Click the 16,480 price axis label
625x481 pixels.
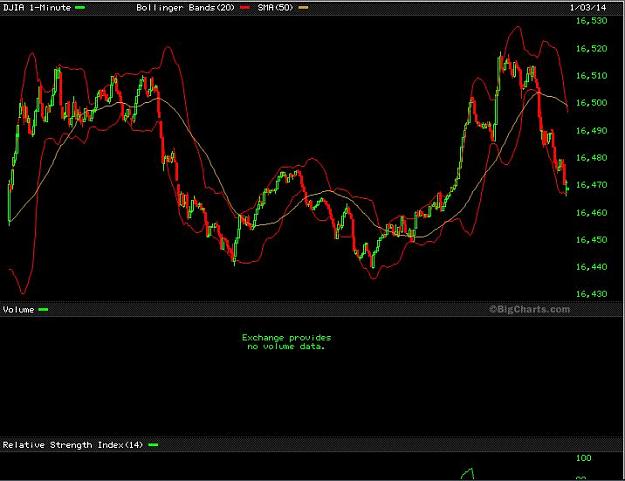click(592, 158)
